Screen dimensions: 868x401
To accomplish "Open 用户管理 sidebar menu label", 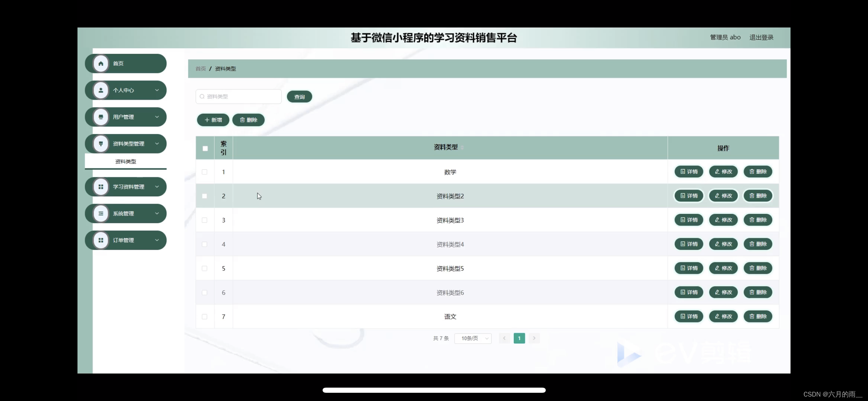I will [x=123, y=117].
